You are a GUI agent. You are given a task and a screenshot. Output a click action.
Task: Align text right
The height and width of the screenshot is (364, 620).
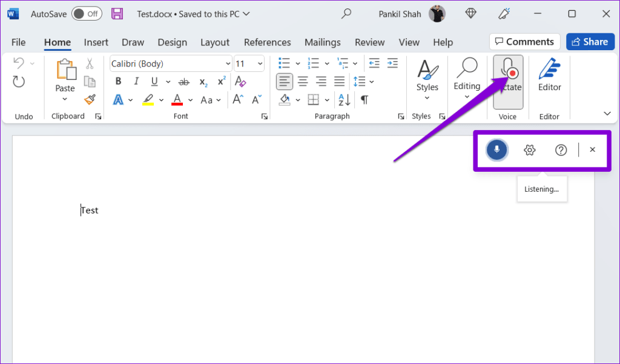coord(321,82)
